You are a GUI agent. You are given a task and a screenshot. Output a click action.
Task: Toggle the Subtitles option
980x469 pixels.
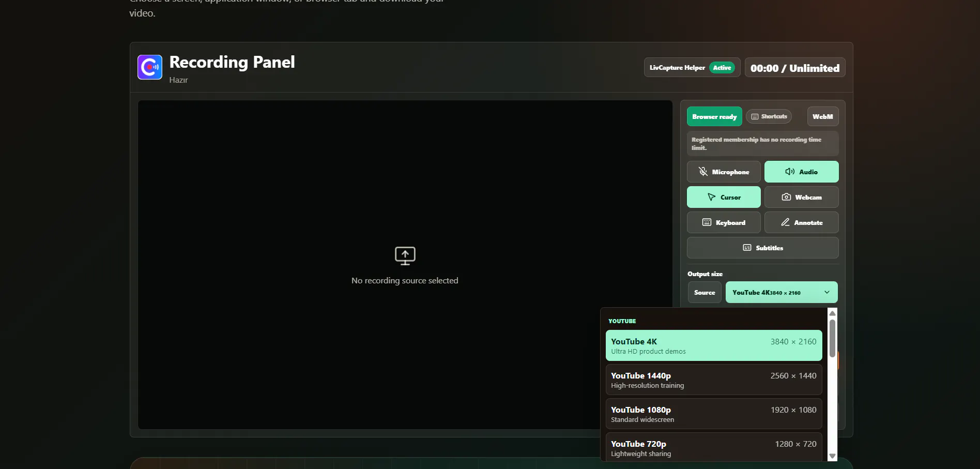click(x=762, y=248)
